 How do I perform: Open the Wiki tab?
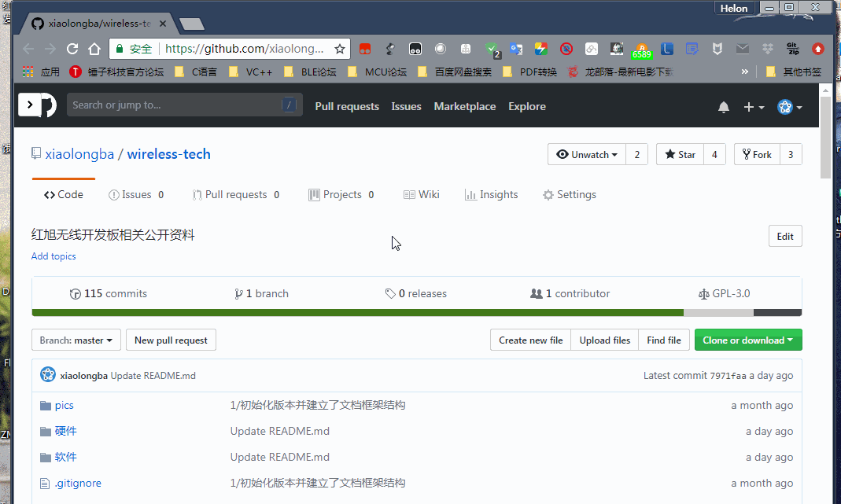coord(422,195)
